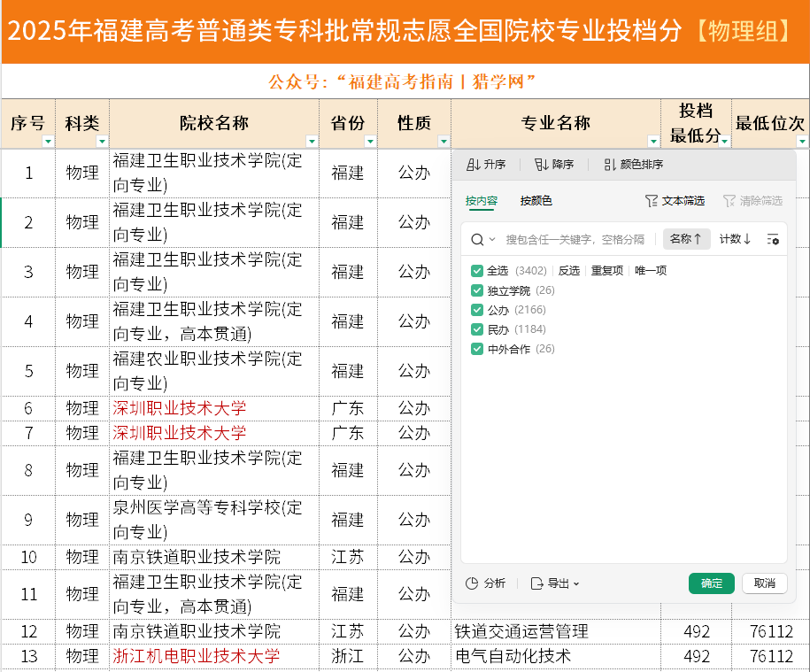Open 最低位次 column filter dropdown

click(802, 141)
